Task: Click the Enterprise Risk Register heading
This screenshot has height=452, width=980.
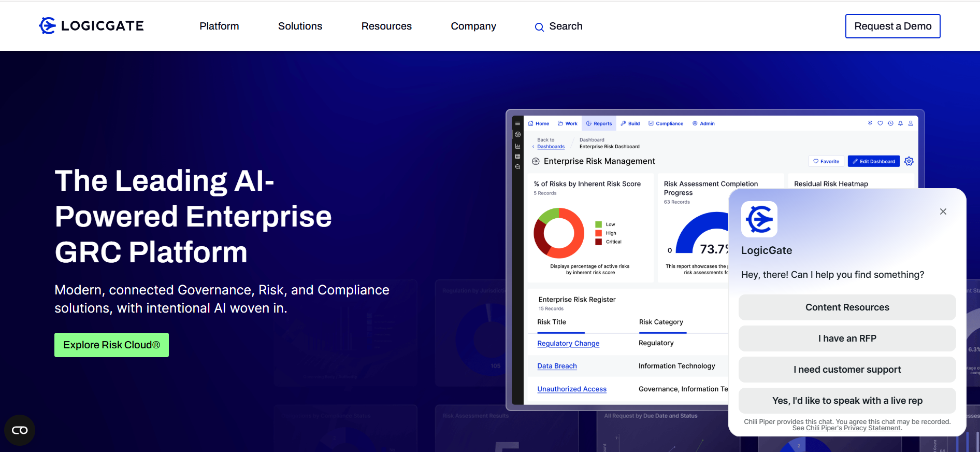Action: pos(577,300)
